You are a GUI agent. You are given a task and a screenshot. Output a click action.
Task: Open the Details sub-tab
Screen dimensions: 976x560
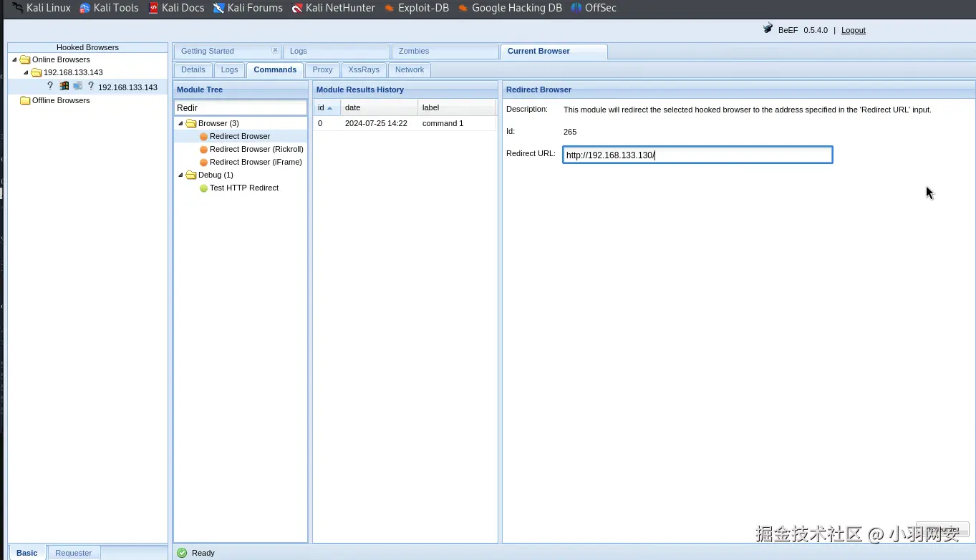[x=193, y=69]
